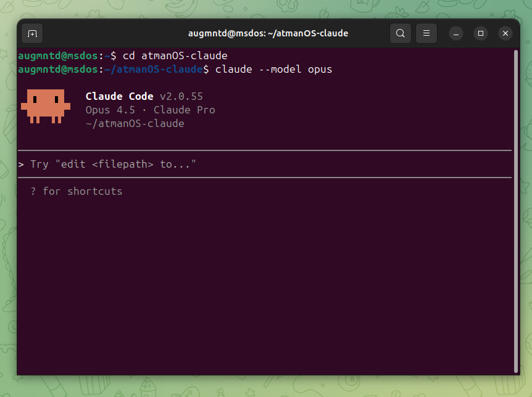
Task: Click the window title augmntd@msdos: ~/atmanOS-claude
Action: pyautogui.click(x=268, y=33)
